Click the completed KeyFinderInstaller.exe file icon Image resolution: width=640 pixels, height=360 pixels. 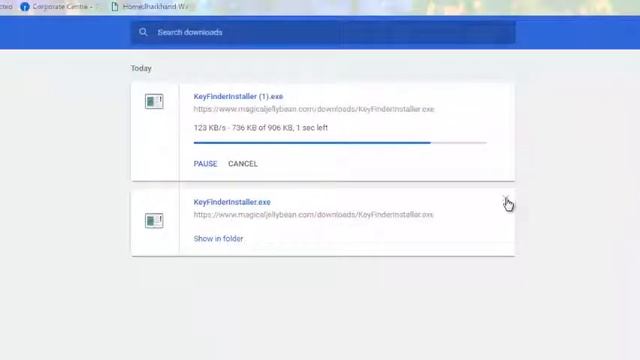(x=154, y=221)
